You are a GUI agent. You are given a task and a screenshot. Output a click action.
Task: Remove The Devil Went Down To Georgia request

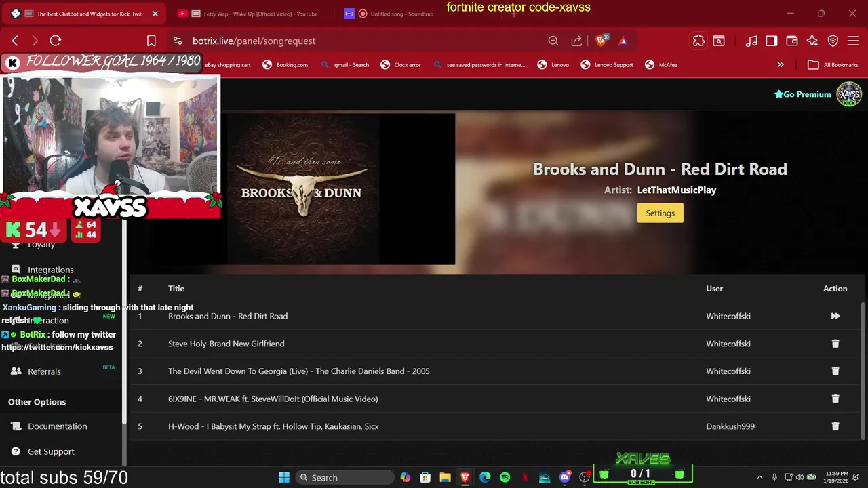(x=835, y=371)
